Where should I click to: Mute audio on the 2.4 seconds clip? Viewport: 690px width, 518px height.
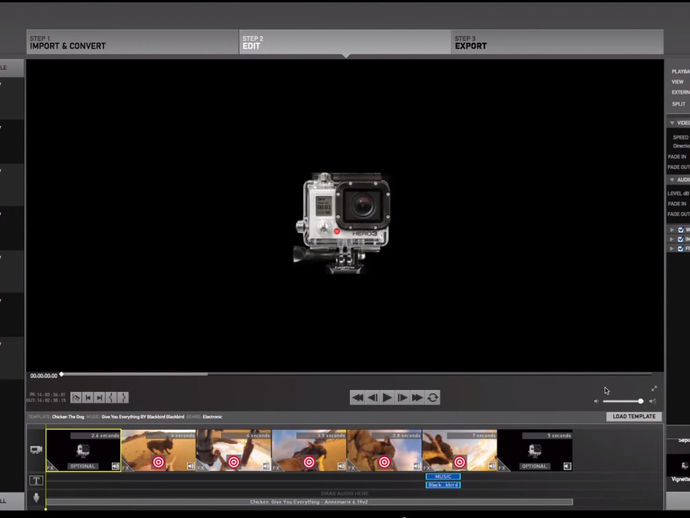[x=115, y=466]
